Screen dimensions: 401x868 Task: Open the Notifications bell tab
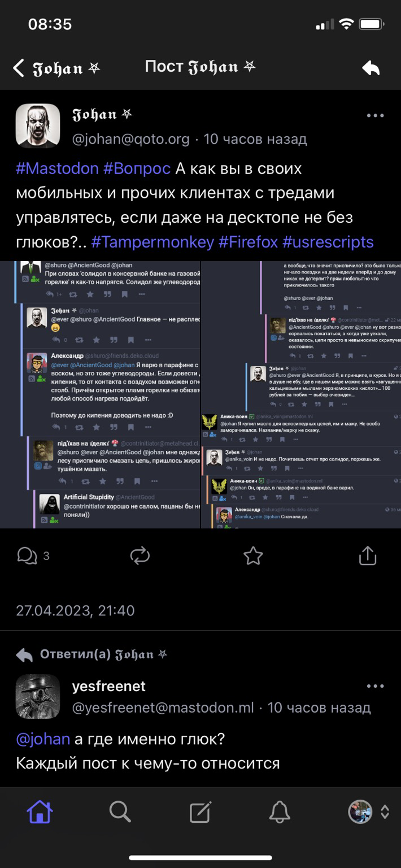coord(280,812)
